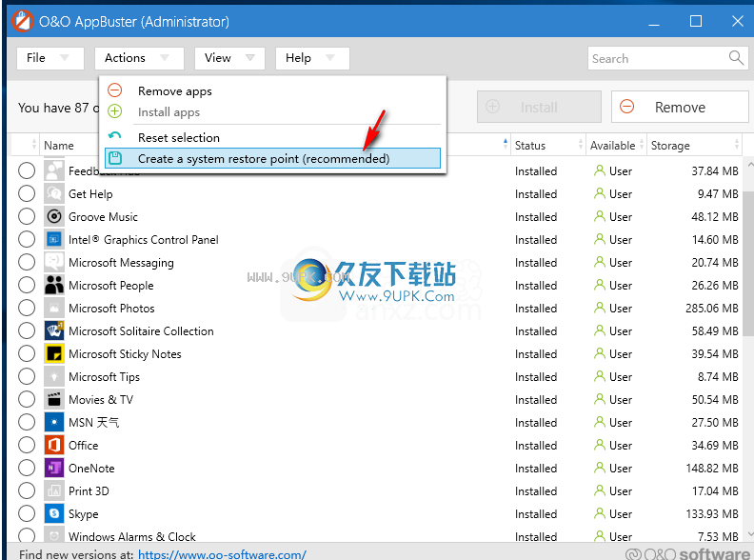Click the Microsoft Solitaire Collection name
The height and width of the screenshot is (560, 754).
pos(141,331)
